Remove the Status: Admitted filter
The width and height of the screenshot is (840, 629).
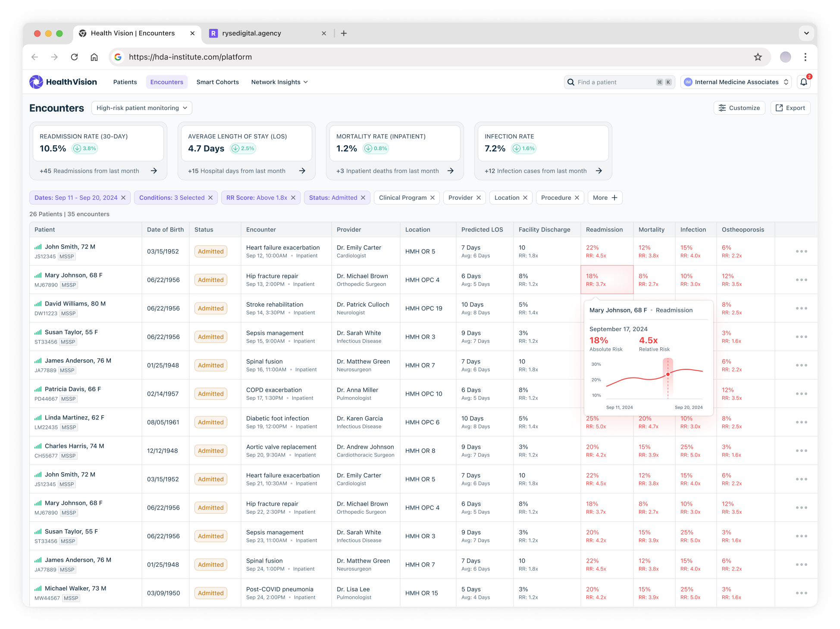coord(363,198)
